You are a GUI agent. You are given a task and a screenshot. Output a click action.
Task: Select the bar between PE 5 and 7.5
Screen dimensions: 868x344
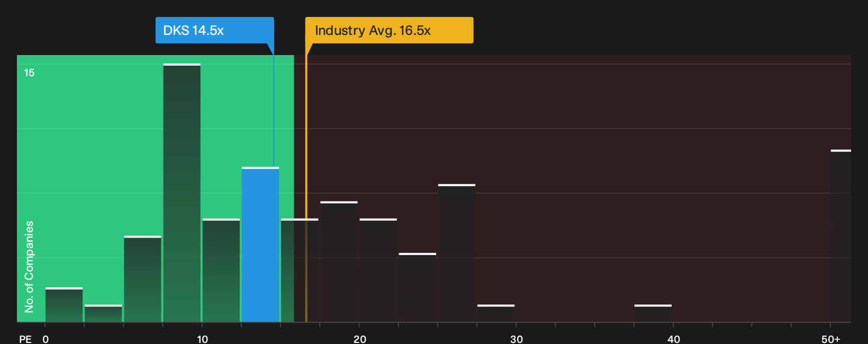[143, 279]
